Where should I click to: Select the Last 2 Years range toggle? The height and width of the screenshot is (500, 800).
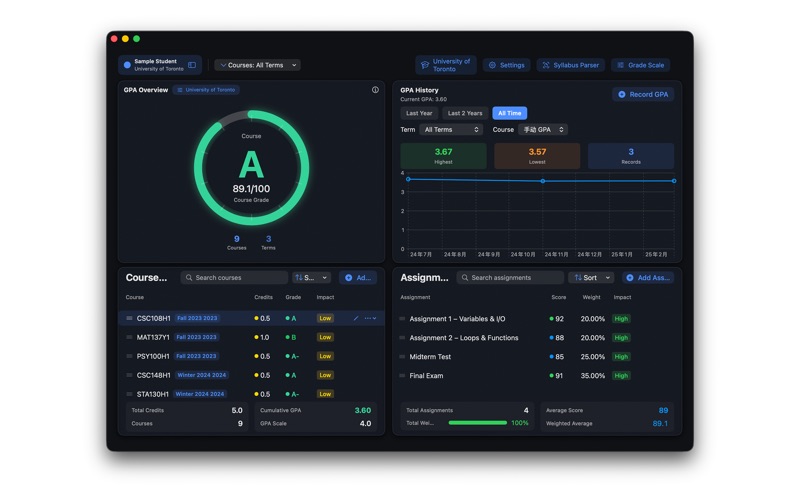coord(465,113)
